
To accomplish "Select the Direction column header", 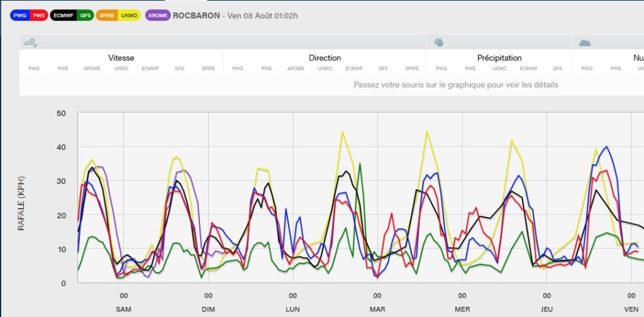I will [325, 58].
